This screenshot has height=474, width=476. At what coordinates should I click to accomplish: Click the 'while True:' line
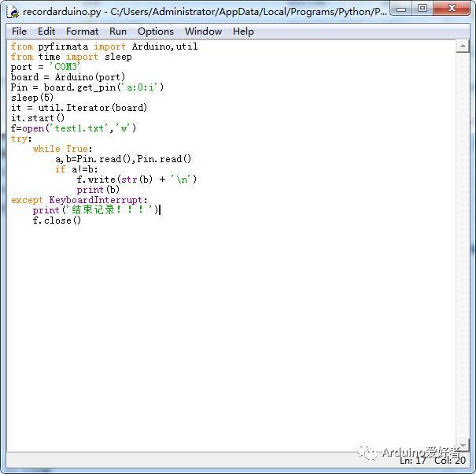62,149
